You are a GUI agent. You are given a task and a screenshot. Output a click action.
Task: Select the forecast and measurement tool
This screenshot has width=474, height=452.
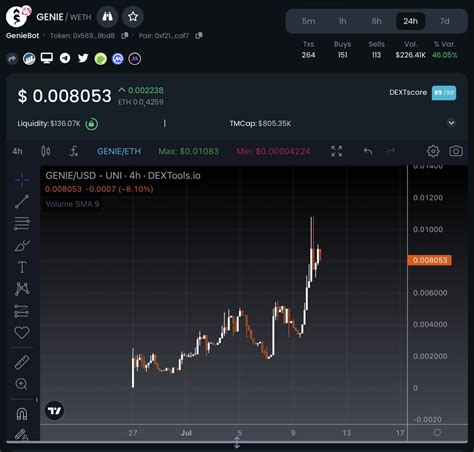tap(22, 311)
